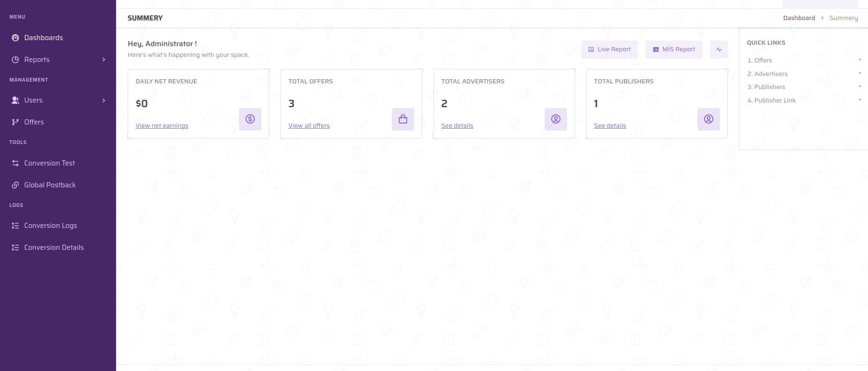Open the Dashboards menu item

(43, 38)
